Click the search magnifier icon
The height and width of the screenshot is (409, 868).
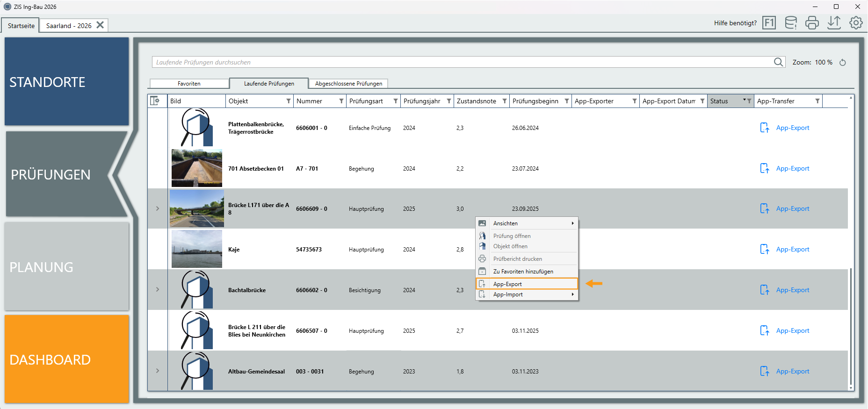[778, 62]
